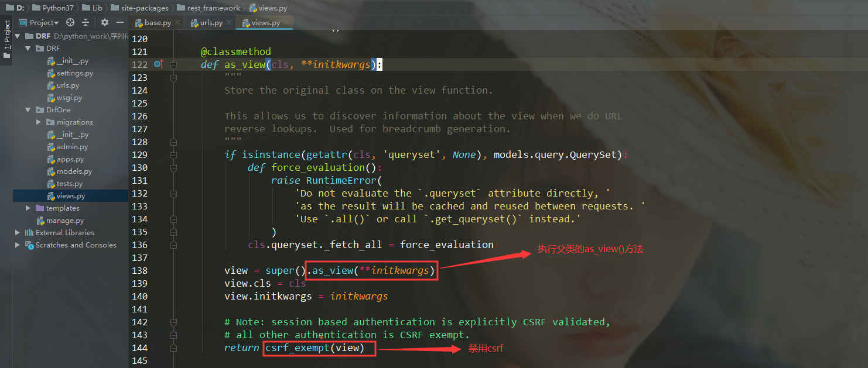Hide the Project panel with the minus icon
Viewport: 868px width, 368px height.
[x=120, y=22]
